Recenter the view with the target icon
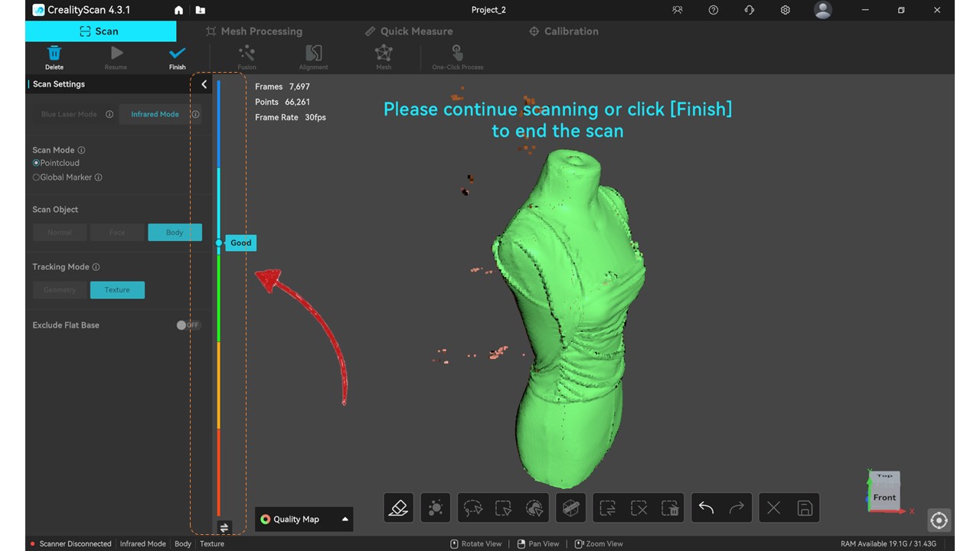This screenshot has width=980, height=551. pos(939,520)
